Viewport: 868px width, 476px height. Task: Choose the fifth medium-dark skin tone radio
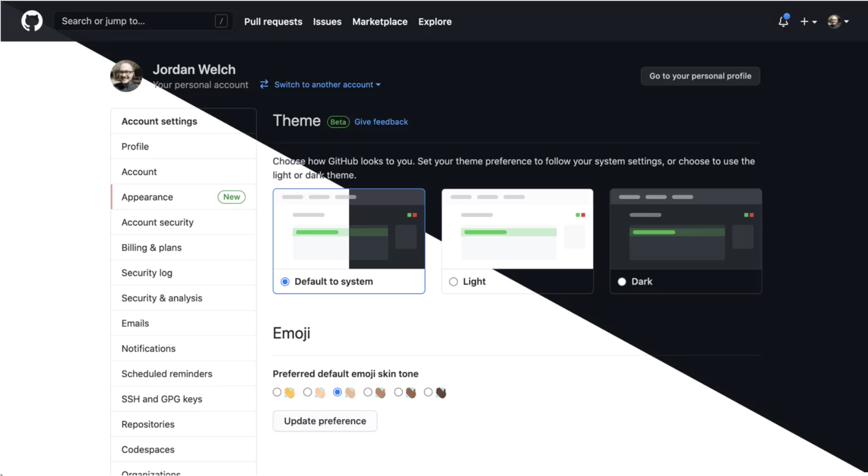(x=398, y=392)
